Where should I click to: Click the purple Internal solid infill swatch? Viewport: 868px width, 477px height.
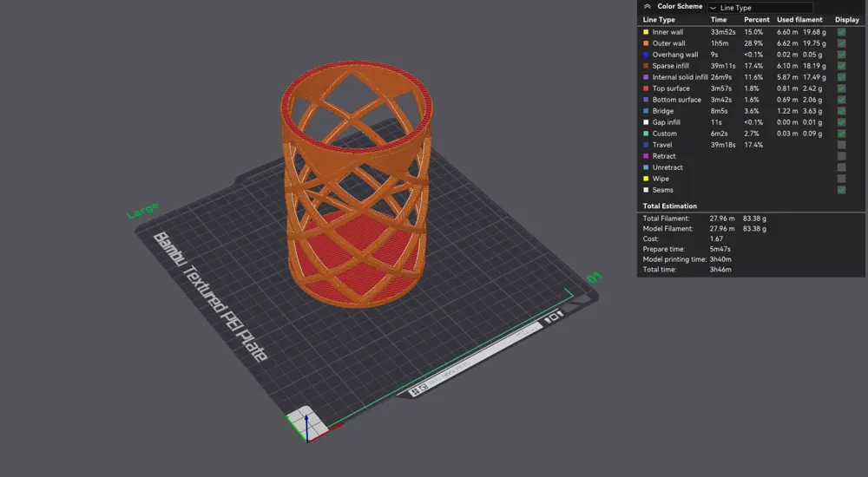(x=646, y=77)
